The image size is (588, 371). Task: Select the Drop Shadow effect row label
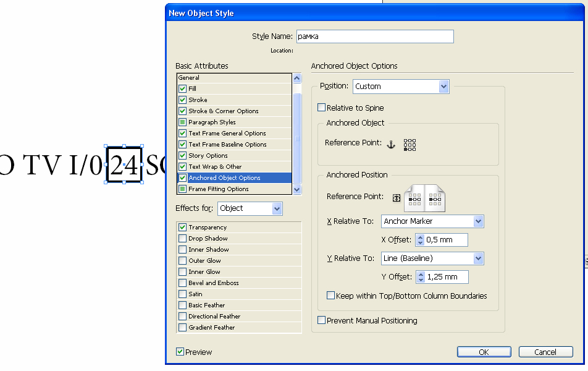pyautogui.click(x=208, y=239)
